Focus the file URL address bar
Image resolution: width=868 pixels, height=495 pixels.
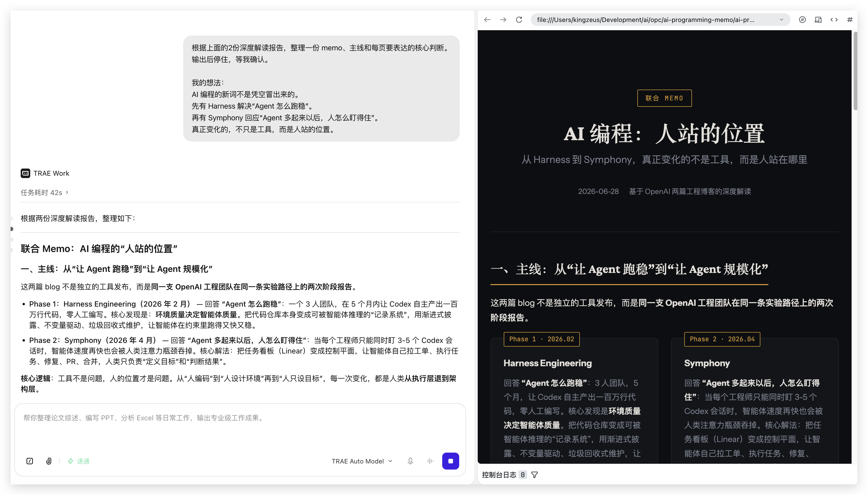pyautogui.click(x=660, y=20)
